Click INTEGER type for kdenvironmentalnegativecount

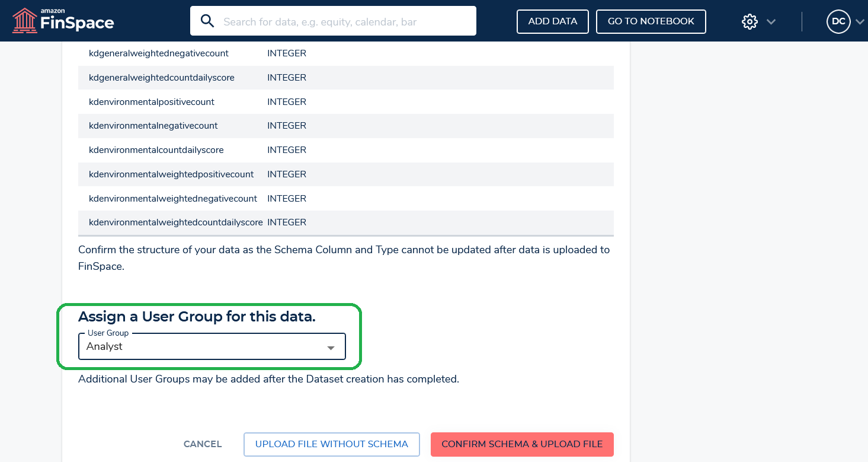click(x=287, y=126)
